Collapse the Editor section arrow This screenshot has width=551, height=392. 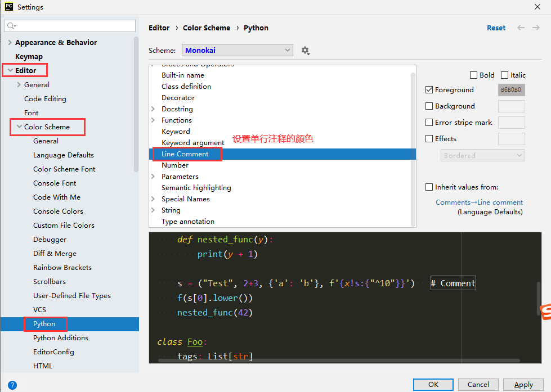tap(10, 71)
